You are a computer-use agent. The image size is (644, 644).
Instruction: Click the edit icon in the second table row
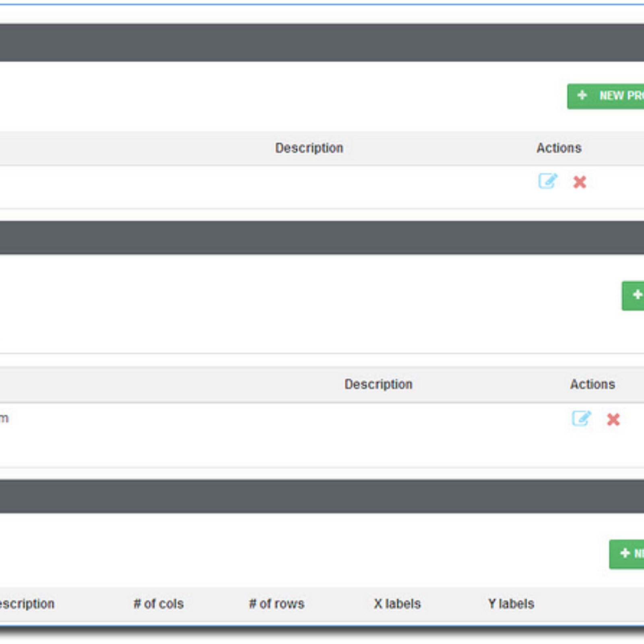[582, 419]
